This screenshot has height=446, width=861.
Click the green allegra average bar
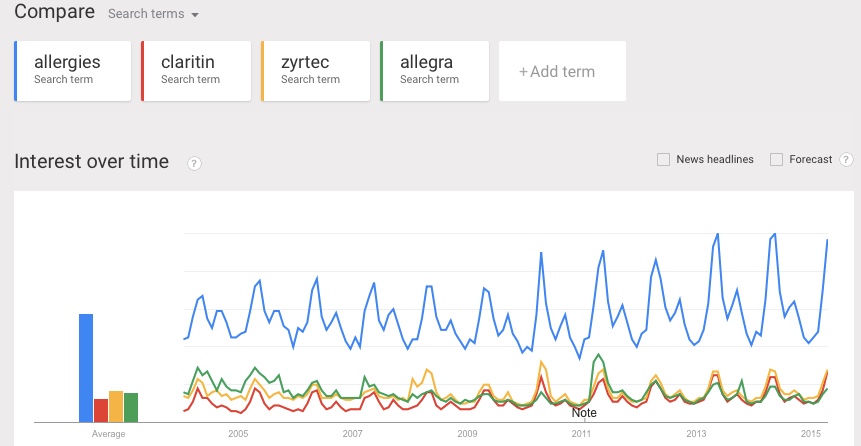point(131,408)
